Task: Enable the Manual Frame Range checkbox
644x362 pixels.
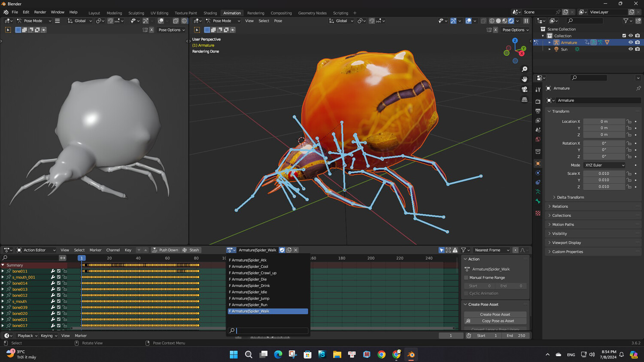Action: (x=466, y=278)
